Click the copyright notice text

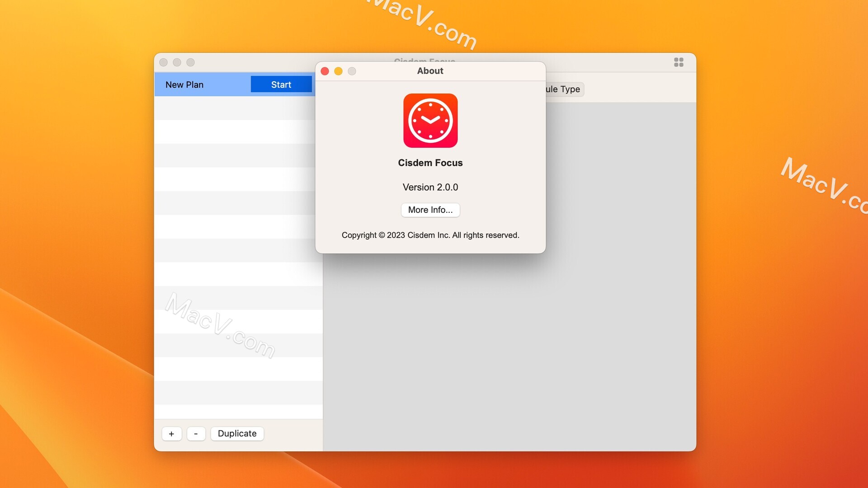(430, 235)
